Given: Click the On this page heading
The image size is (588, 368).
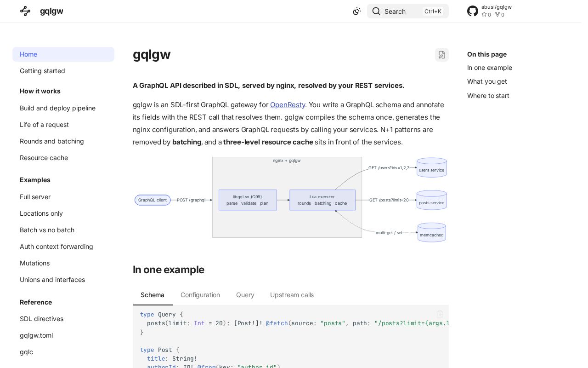Looking at the screenshot, I should pos(487,54).
